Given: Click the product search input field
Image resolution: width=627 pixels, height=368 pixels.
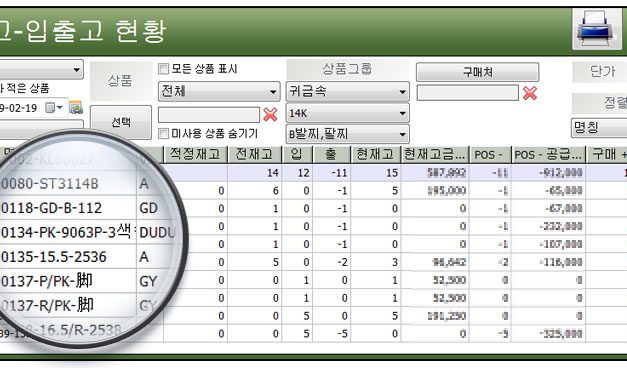Looking at the screenshot, I should [x=209, y=115].
